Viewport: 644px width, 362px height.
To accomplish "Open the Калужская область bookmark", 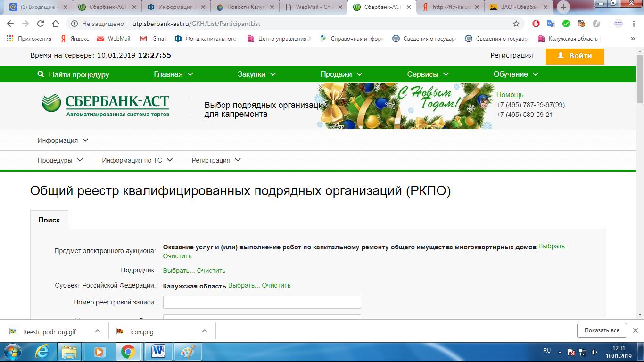I will coord(569,39).
